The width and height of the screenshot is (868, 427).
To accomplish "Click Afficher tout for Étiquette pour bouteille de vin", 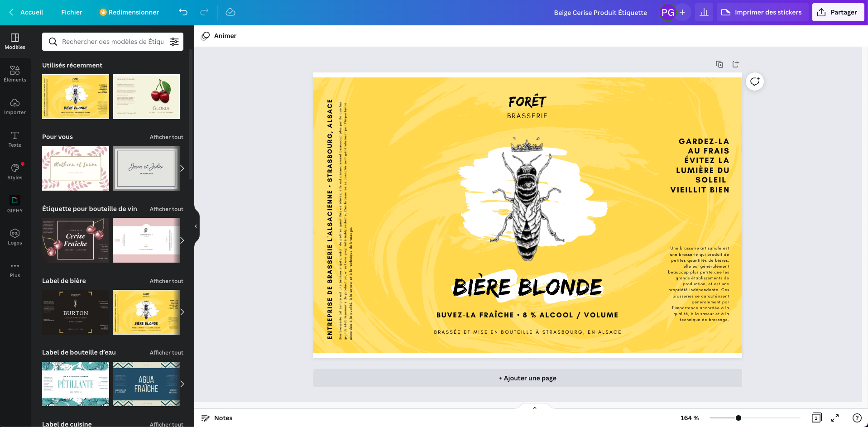I will coord(167,209).
